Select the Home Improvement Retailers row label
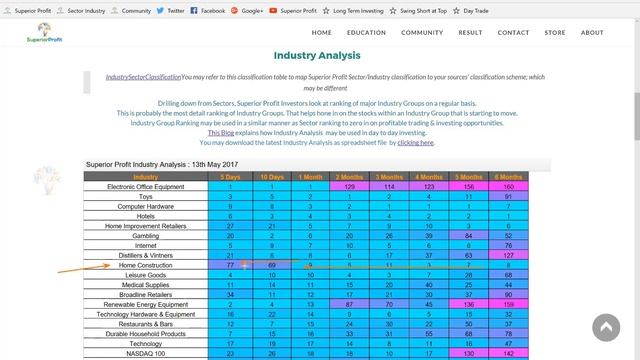The width and height of the screenshot is (640, 360). pyautogui.click(x=146, y=226)
